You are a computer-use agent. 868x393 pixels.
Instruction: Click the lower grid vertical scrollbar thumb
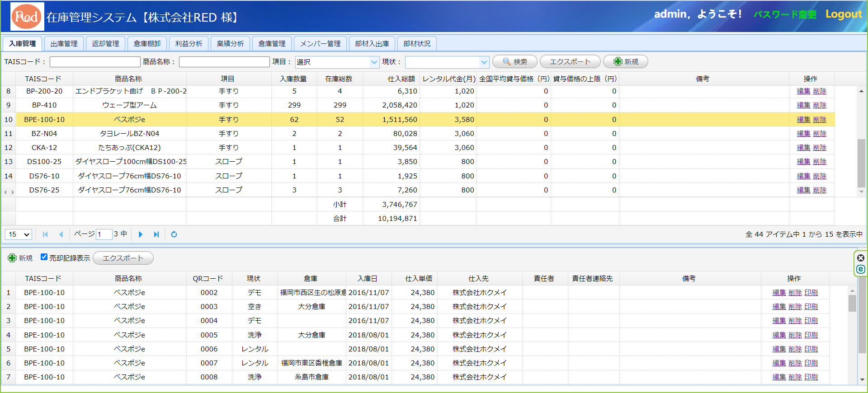(x=852, y=303)
